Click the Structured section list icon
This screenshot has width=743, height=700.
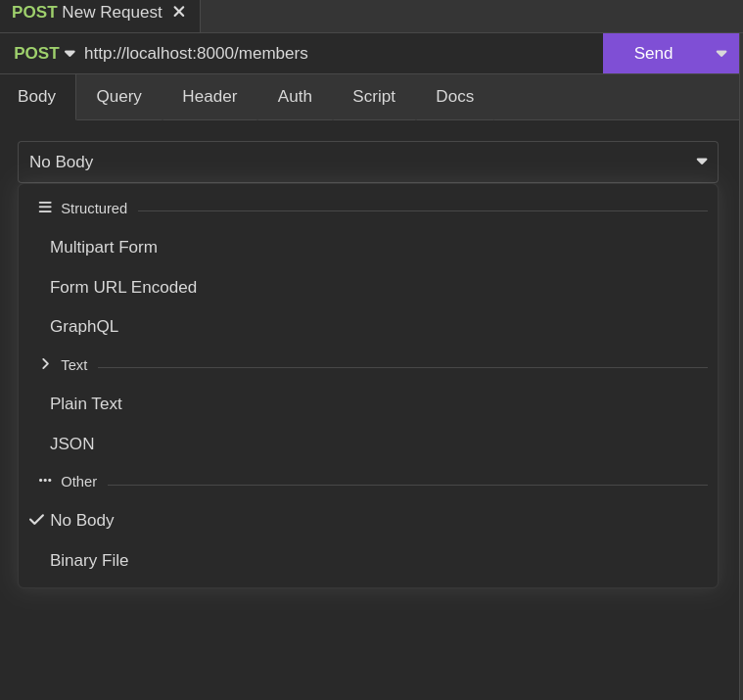45,208
